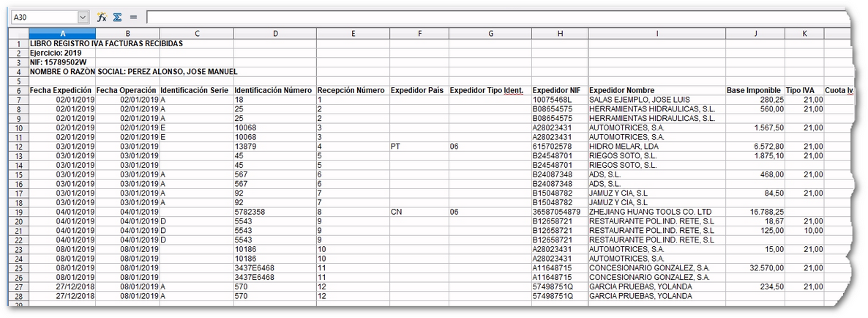Click 'Fecha Operación' column title

(x=127, y=90)
